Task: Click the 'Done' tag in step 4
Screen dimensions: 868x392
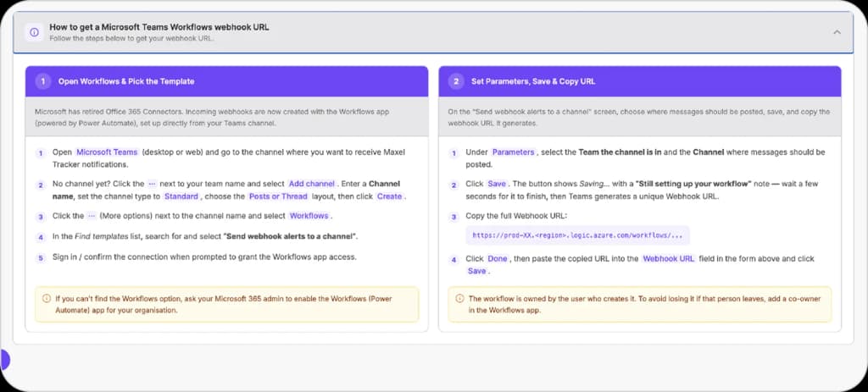Action: point(497,258)
